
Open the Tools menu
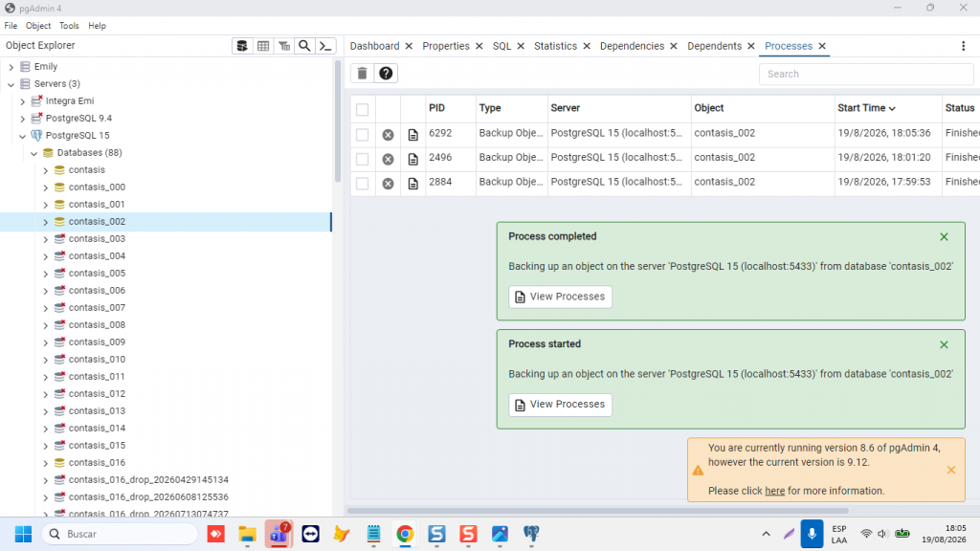pos(69,26)
